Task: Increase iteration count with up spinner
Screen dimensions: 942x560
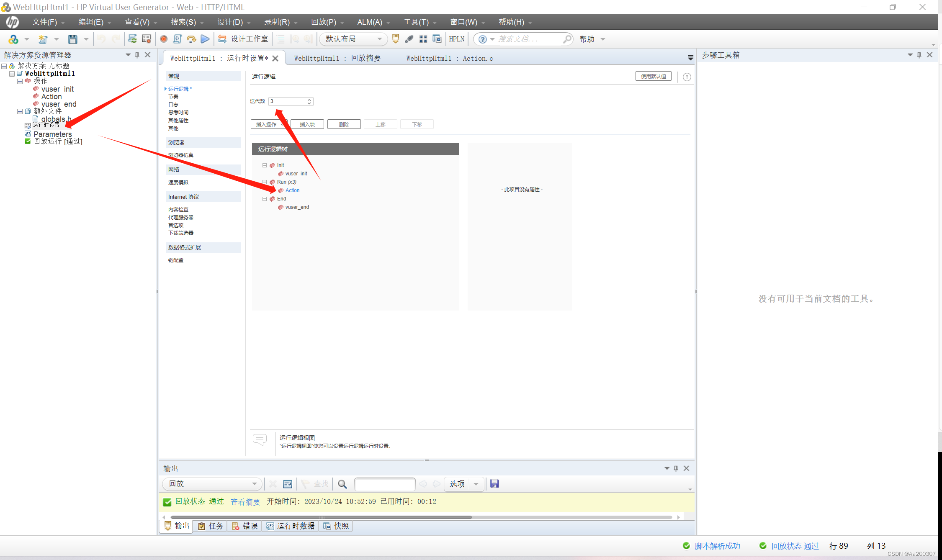Action: (309, 100)
